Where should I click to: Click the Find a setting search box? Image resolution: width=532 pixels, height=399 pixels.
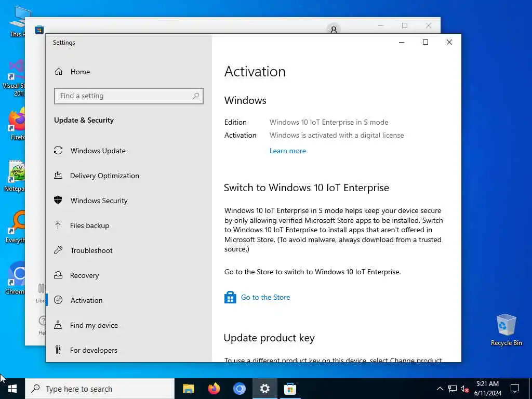pyautogui.click(x=129, y=96)
